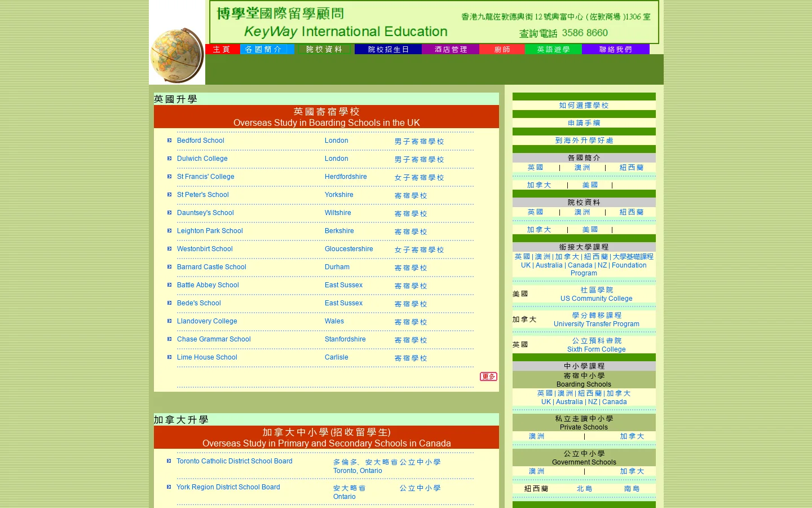Click the Carlisle location link

[337, 357]
